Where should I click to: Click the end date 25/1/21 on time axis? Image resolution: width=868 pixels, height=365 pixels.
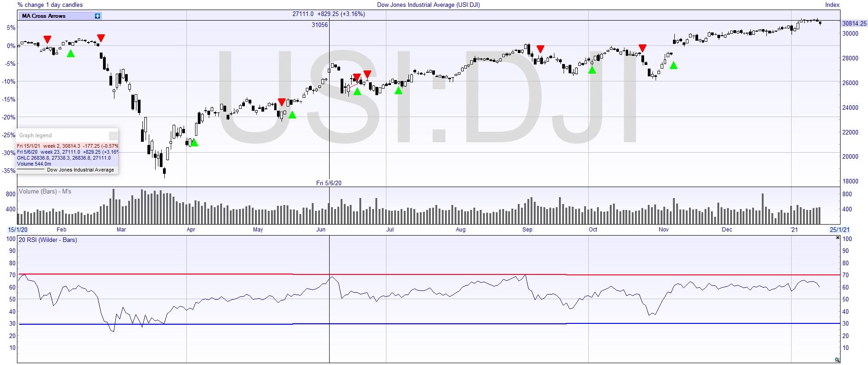click(x=840, y=230)
